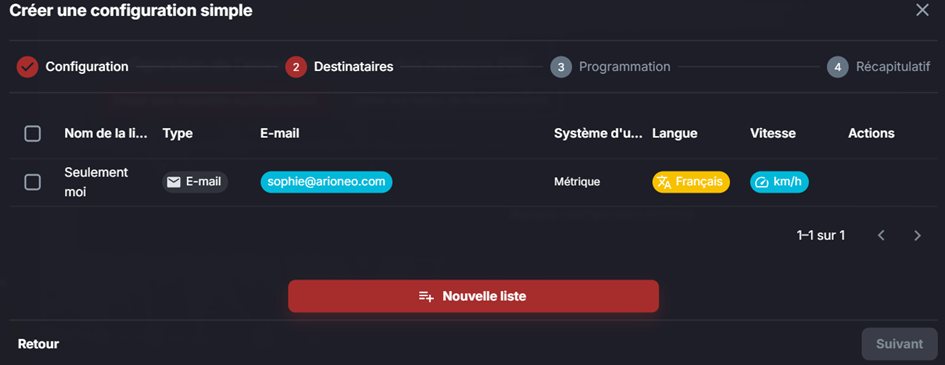
Task: Open the Récapitulatif step label
Action: point(893,67)
